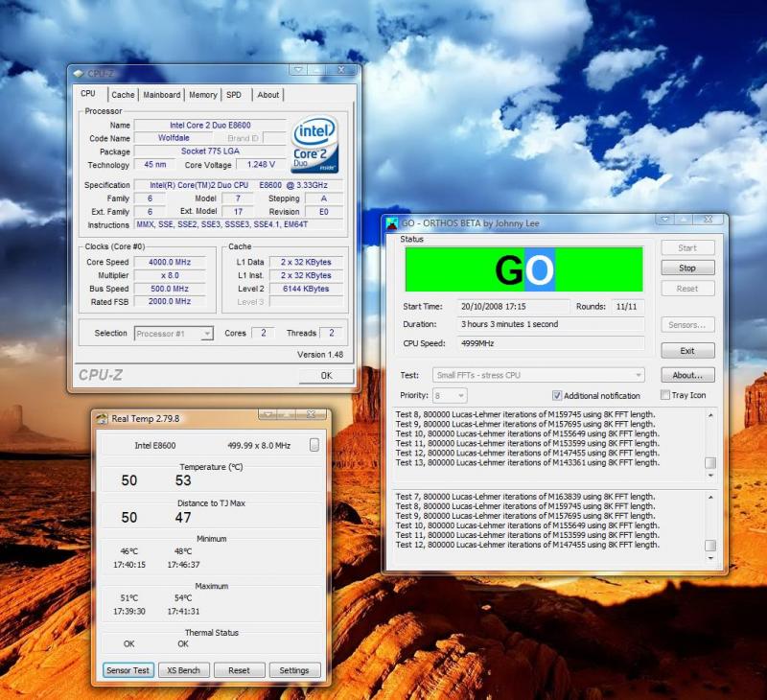This screenshot has height=700, width=767.
Task: Click the upper log scroll down arrow
Action: pos(710,475)
